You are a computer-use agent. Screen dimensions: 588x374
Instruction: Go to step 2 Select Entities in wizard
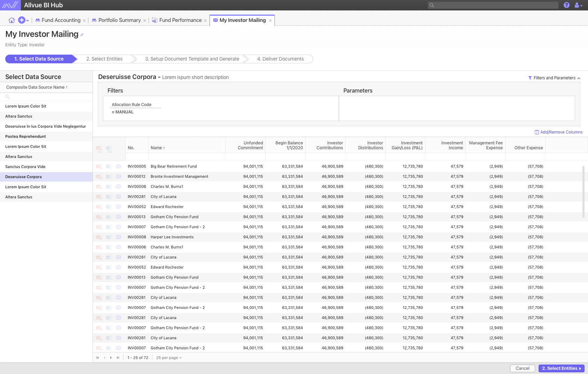point(104,59)
